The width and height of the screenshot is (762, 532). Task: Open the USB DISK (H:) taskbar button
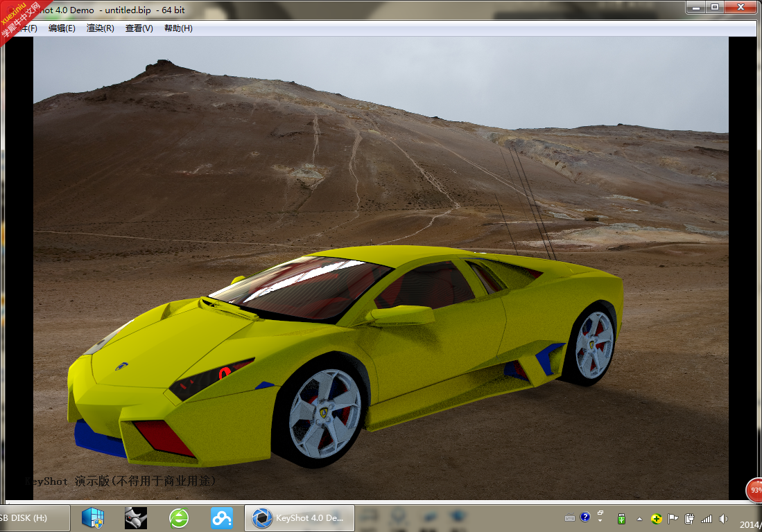coord(34,518)
